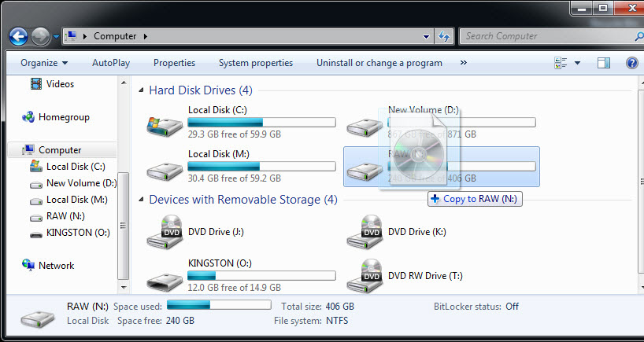Image resolution: width=644 pixels, height=342 pixels.
Task: Click the Space free 240 GB value
Action: point(180,321)
